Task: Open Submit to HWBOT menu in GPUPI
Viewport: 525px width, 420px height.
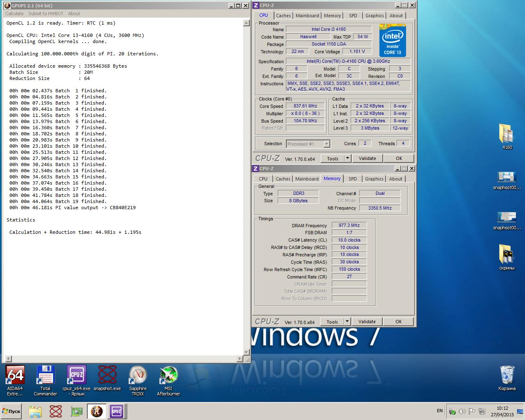Action: (46, 14)
